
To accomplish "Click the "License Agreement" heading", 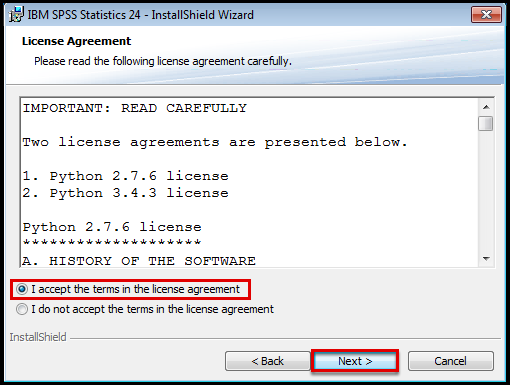I will pos(76,41).
